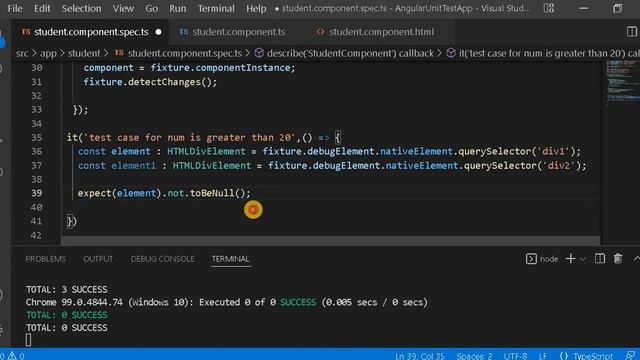Click the node terminal shell icon
This screenshot has height=360, width=640.
pyautogui.click(x=531, y=259)
